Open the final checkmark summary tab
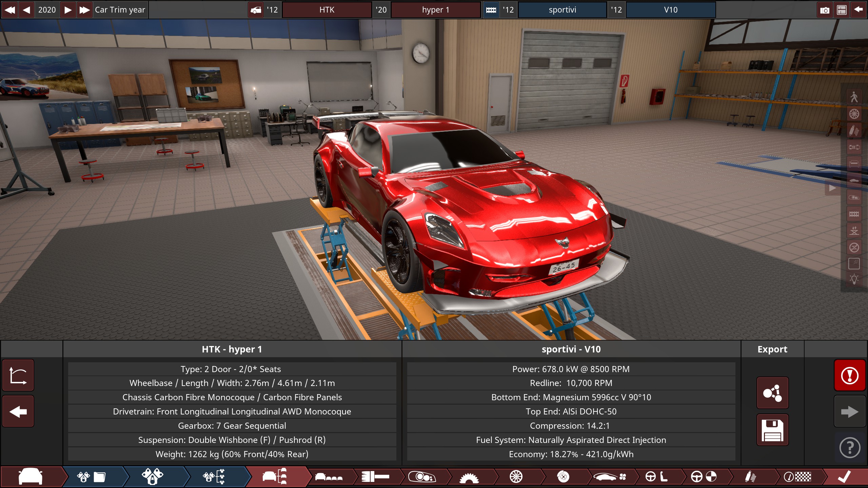The width and height of the screenshot is (868, 488). coord(844,477)
